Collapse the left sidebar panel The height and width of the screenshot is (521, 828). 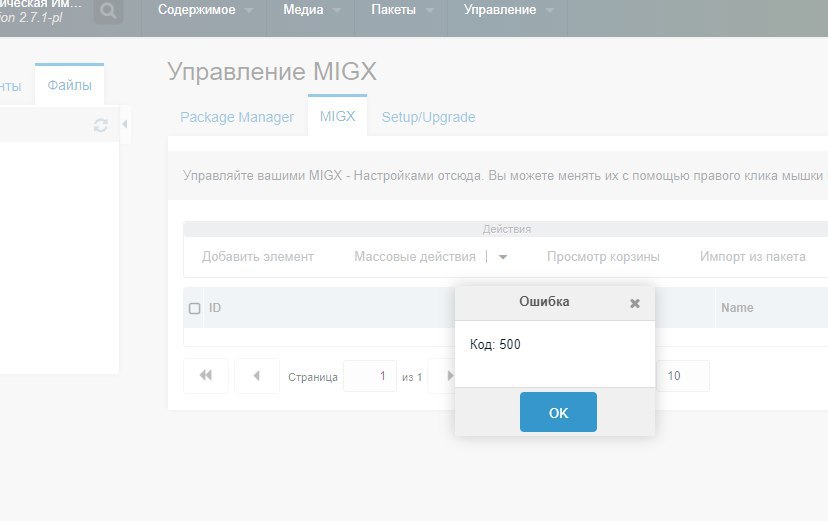pos(125,125)
